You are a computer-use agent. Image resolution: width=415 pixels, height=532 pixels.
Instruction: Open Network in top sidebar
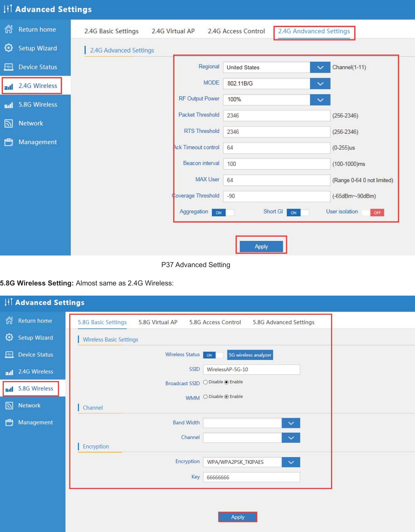tap(31, 123)
